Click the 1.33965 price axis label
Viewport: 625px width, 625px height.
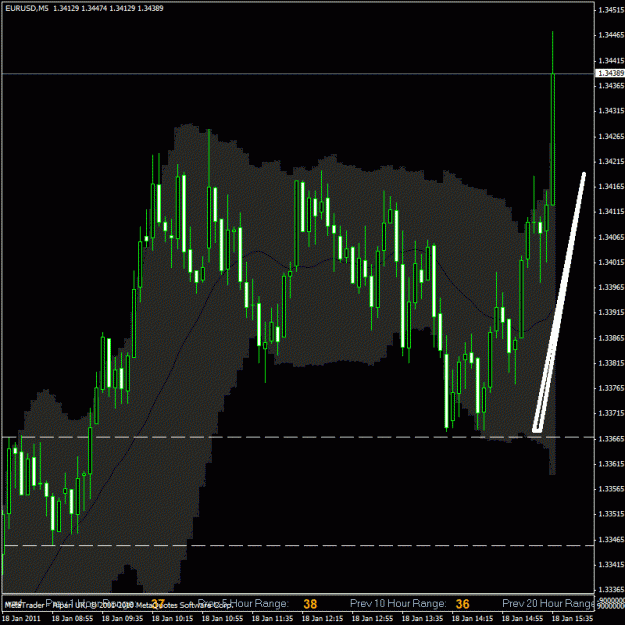tap(611, 287)
